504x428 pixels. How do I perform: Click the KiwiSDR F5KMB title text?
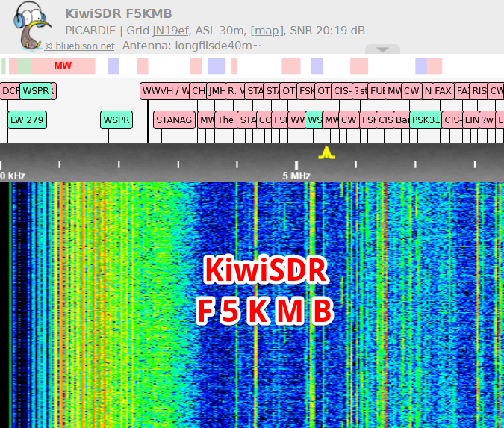pyautogui.click(x=119, y=13)
